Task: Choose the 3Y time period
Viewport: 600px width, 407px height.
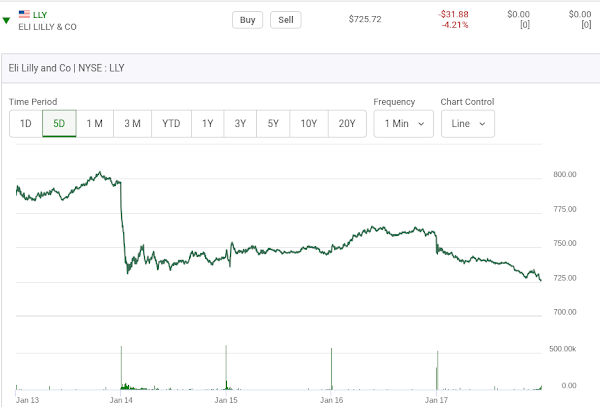Action: (x=240, y=124)
